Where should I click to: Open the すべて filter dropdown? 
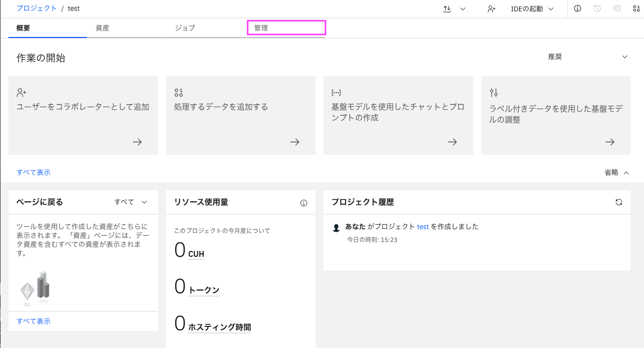[x=131, y=202]
